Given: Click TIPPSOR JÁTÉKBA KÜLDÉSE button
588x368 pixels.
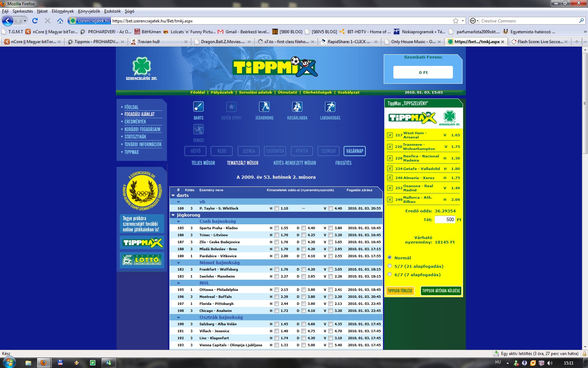Looking at the screenshot, I should tap(441, 291).
